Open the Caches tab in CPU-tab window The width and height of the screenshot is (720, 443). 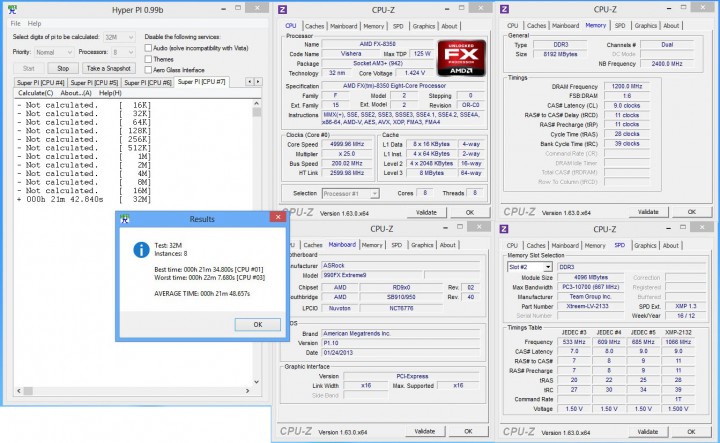315,26
